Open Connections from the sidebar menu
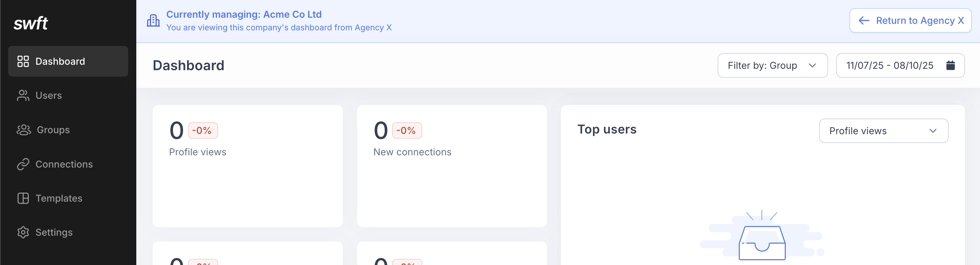The height and width of the screenshot is (265, 980). coord(64,164)
